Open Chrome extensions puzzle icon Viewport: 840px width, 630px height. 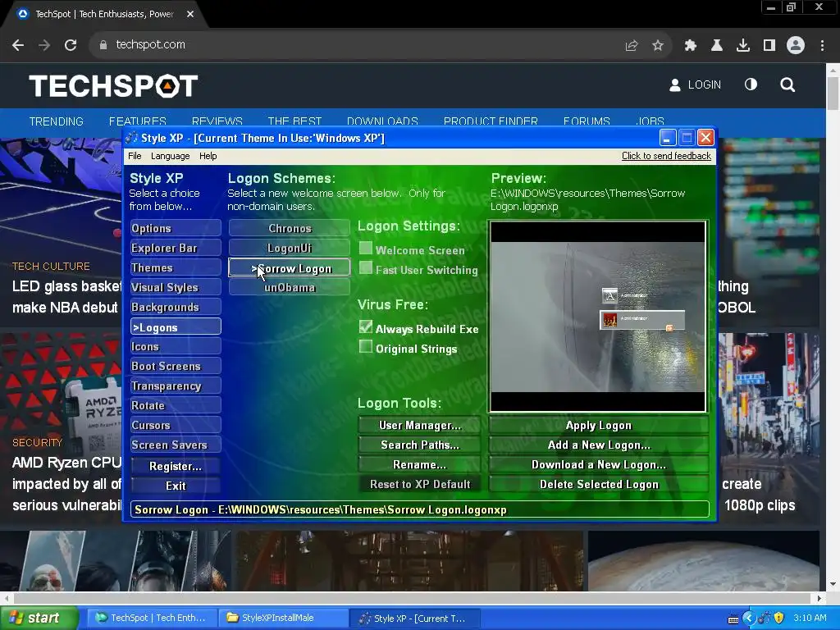pos(691,46)
